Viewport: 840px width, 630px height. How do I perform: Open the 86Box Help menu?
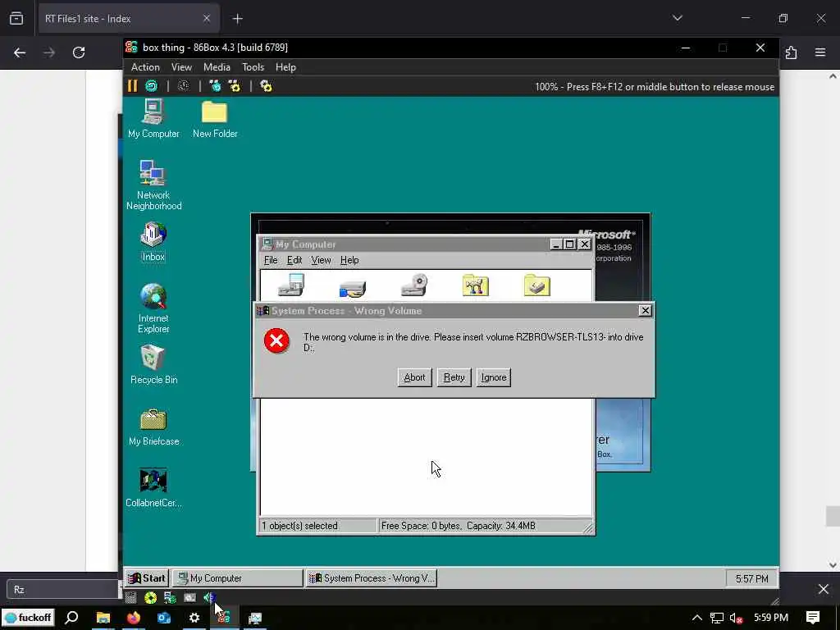[x=285, y=67]
